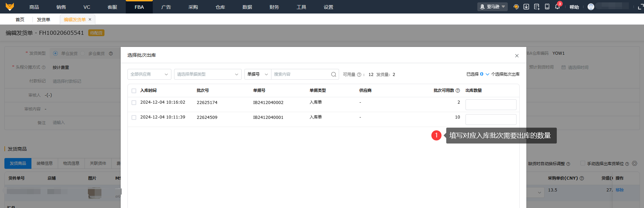The width and height of the screenshot is (644, 208).
Task: Open the 请选择单据类型 dropdown
Action: pos(208,74)
